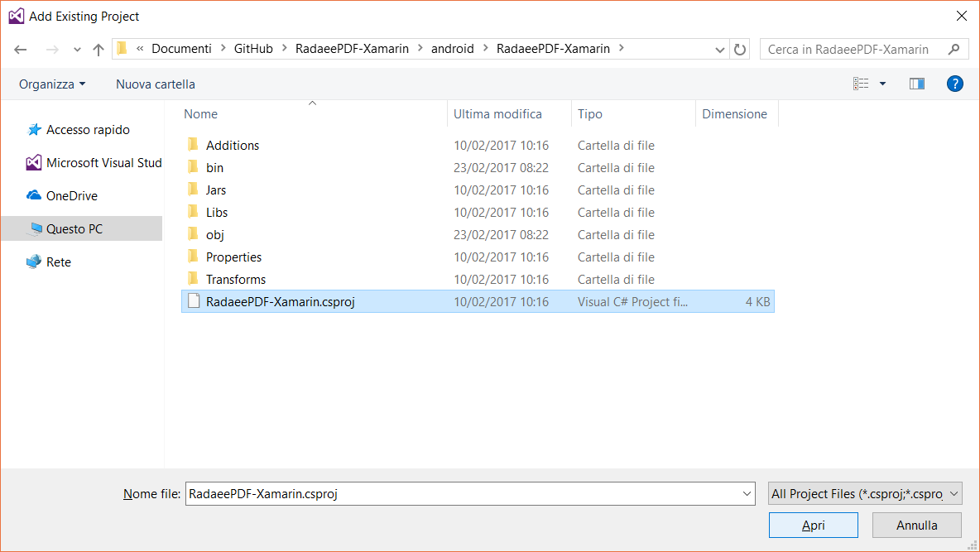The image size is (980, 552).
Task: Click the change view layout icon
Action: click(861, 84)
